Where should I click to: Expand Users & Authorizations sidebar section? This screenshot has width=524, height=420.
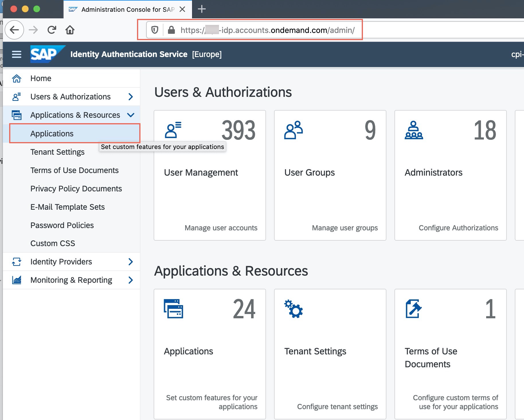[130, 97]
